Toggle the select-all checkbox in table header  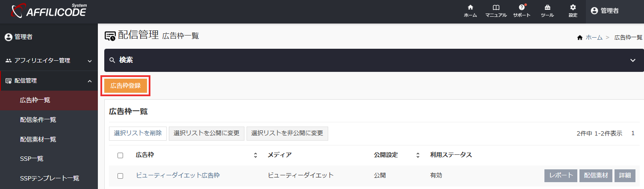pos(120,155)
